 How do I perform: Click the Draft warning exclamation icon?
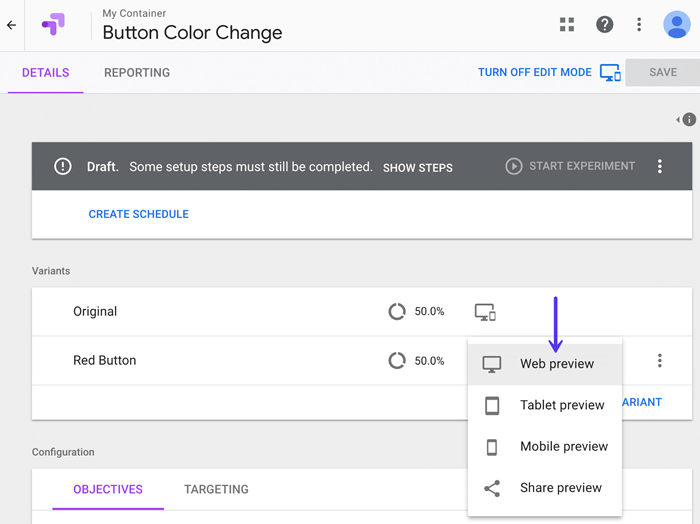click(x=62, y=166)
